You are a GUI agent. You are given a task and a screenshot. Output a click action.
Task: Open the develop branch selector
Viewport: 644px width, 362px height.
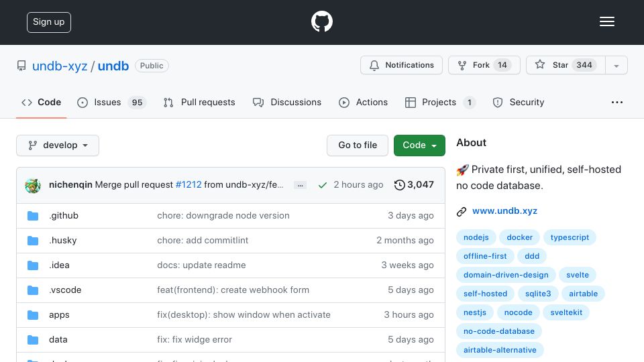click(58, 145)
